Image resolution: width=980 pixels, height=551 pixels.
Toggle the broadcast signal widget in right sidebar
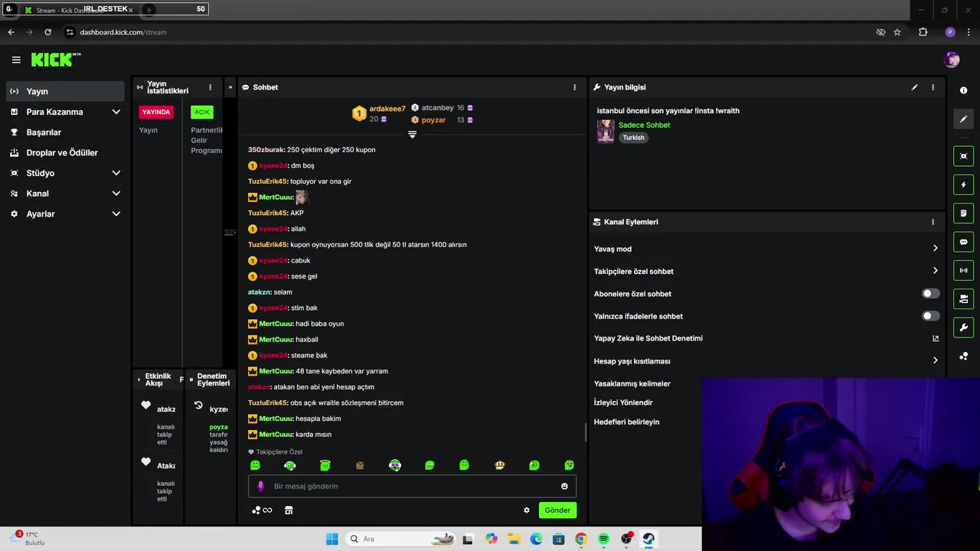[963, 270]
